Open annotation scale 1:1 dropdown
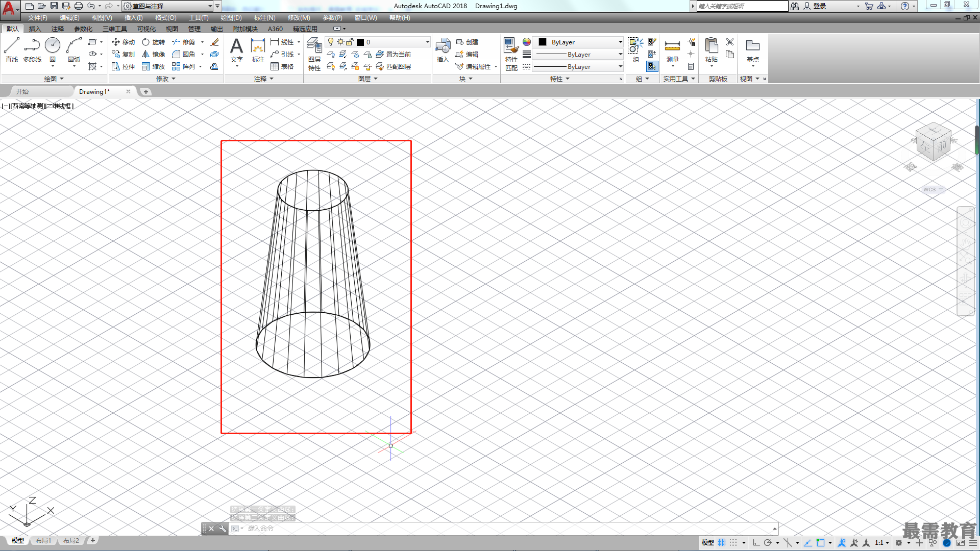 882,542
